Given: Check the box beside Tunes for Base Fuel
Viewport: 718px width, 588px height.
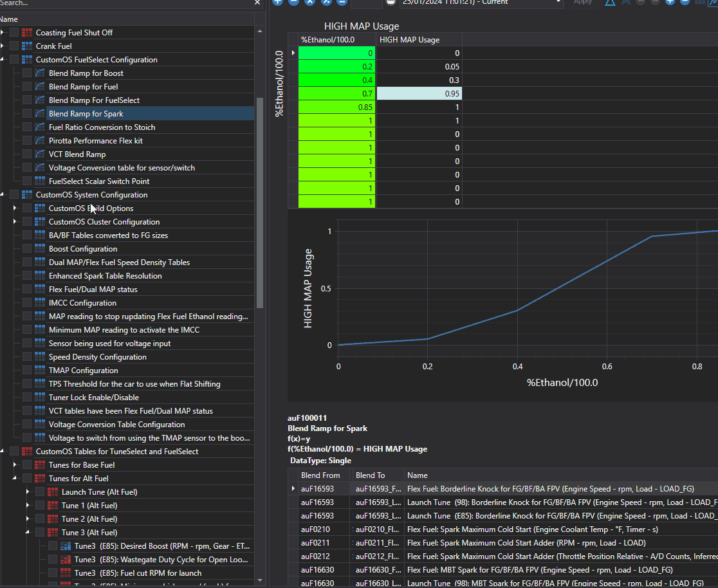Looking at the screenshot, I should pyautogui.click(x=27, y=465).
